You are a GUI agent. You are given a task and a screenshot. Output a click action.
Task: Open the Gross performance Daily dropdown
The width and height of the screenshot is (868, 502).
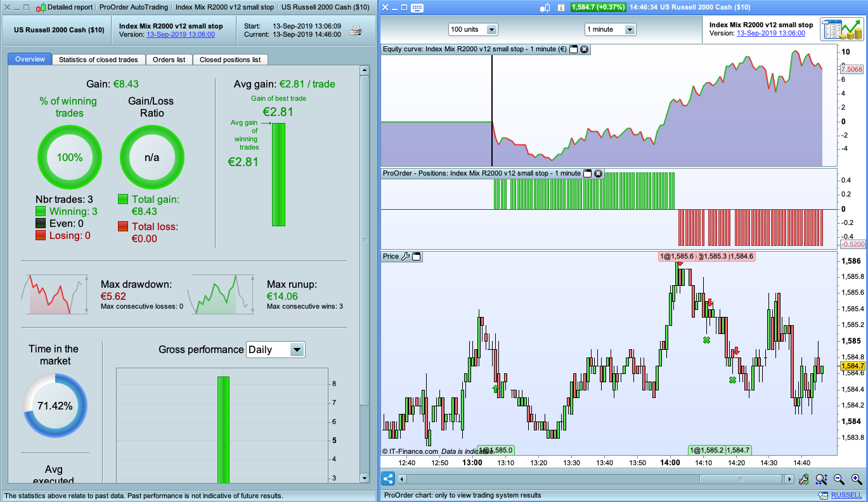click(275, 349)
